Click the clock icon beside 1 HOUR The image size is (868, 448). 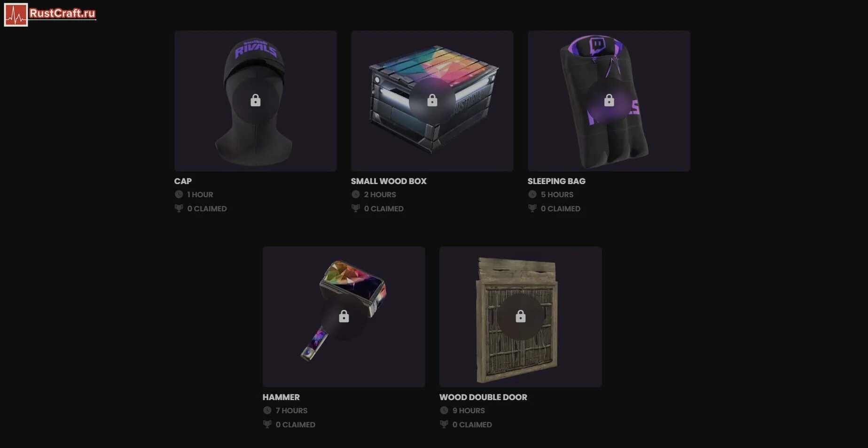tap(179, 194)
